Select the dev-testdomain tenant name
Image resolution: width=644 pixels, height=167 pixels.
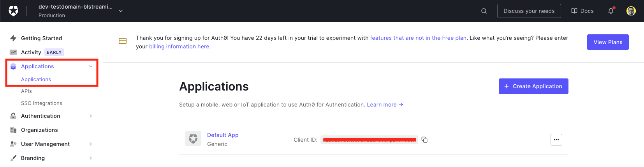(76, 7)
